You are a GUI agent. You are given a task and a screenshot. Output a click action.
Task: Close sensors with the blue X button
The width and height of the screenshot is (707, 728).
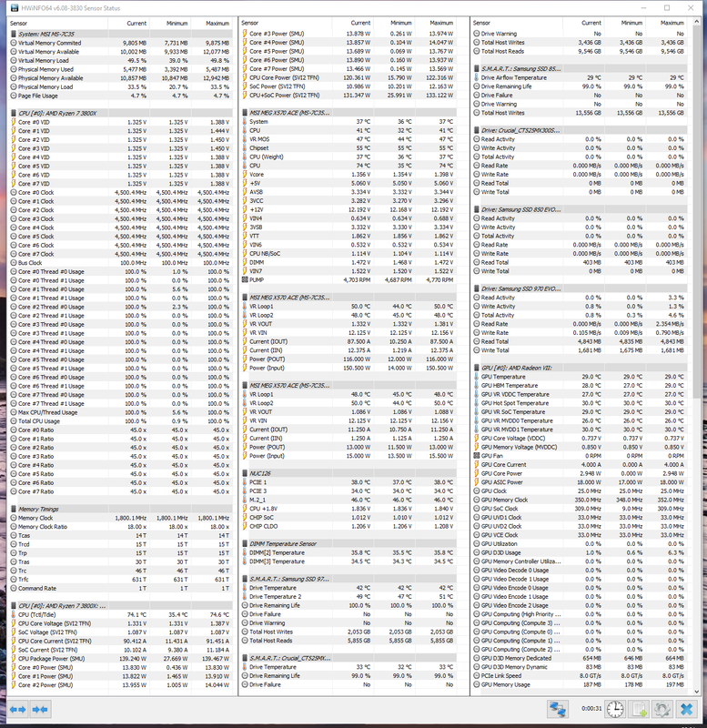pos(686,709)
